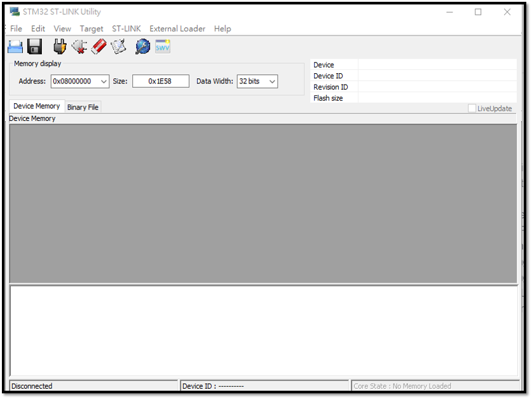Click Core State No Memory Loaded status
Image resolution: width=532 pixels, height=399 pixels.
[x=435, y=386]
